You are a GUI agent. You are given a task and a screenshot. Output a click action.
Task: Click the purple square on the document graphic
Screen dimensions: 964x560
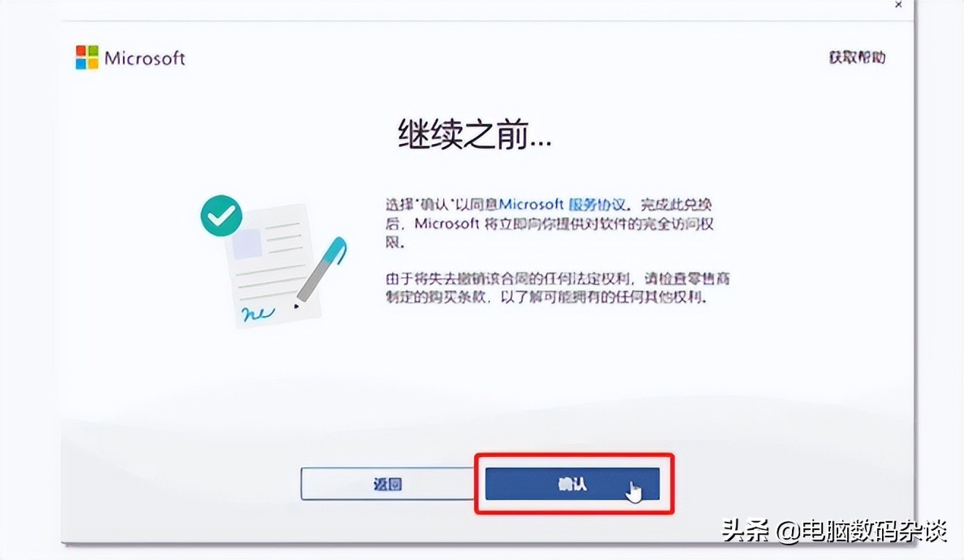247,243
